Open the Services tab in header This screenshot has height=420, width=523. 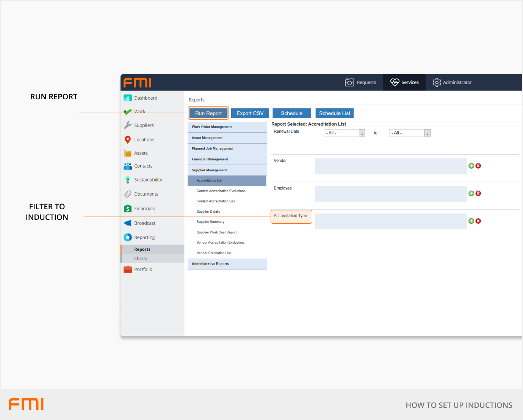click(404, 82)
